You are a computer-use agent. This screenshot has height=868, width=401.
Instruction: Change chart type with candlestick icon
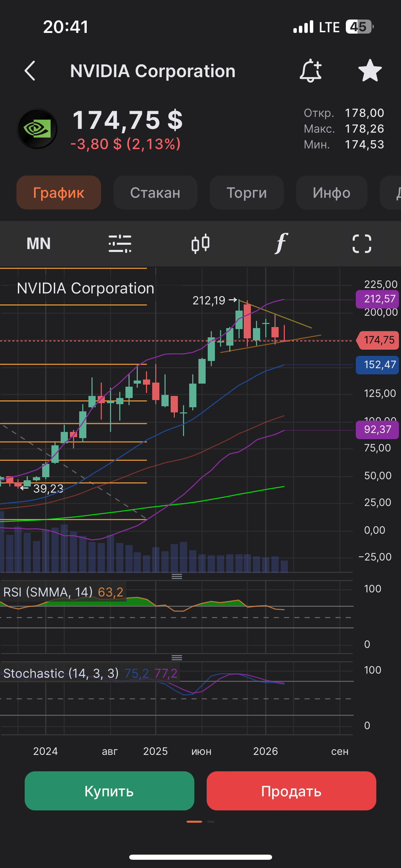pyautogui.click(x=200, y=244)
